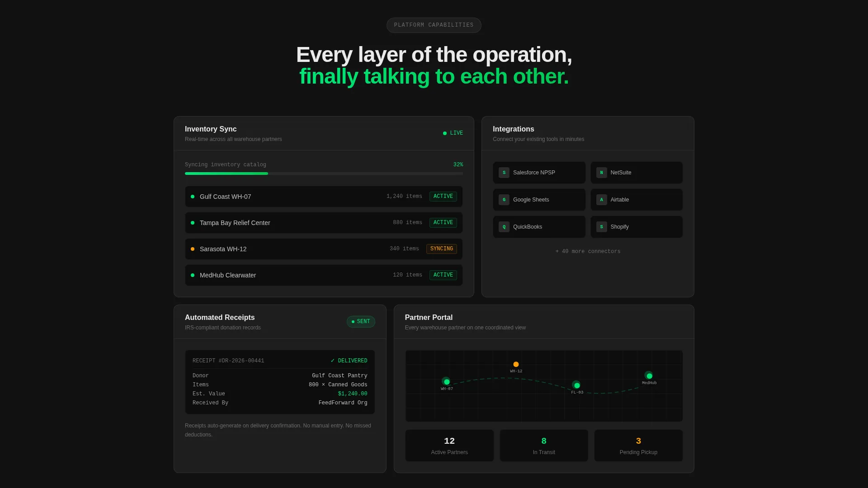Select the Gulf Coast WH-07 row
Image resolution: width=868 pixels, height=488 pixels.
click(324, 197)
